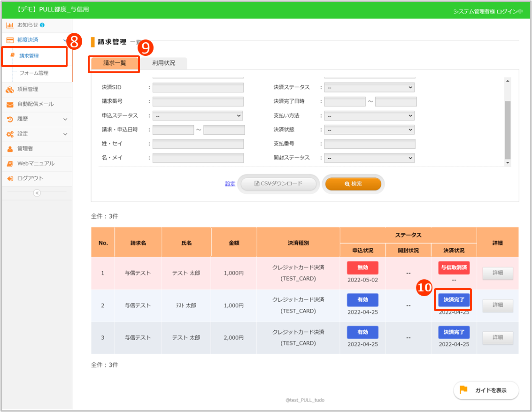Click the CSVダウンロード button
Screen dimensions: 532x412
point(279,184)
